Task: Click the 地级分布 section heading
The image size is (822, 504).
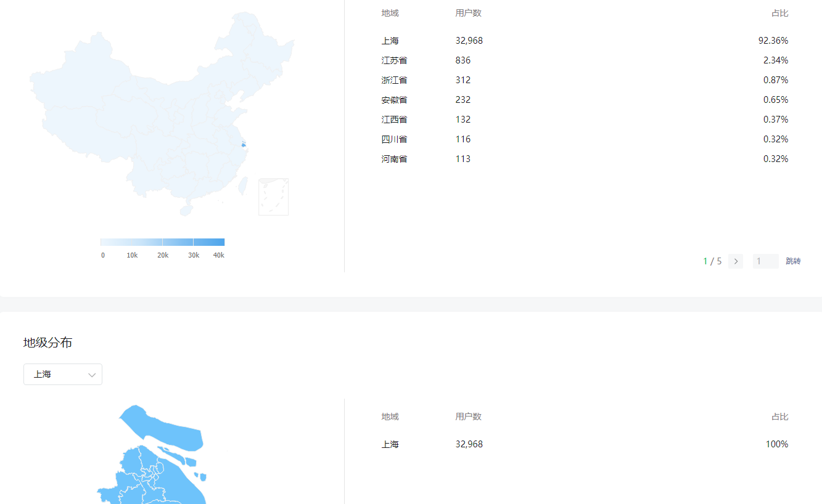Action: [48, 343]
